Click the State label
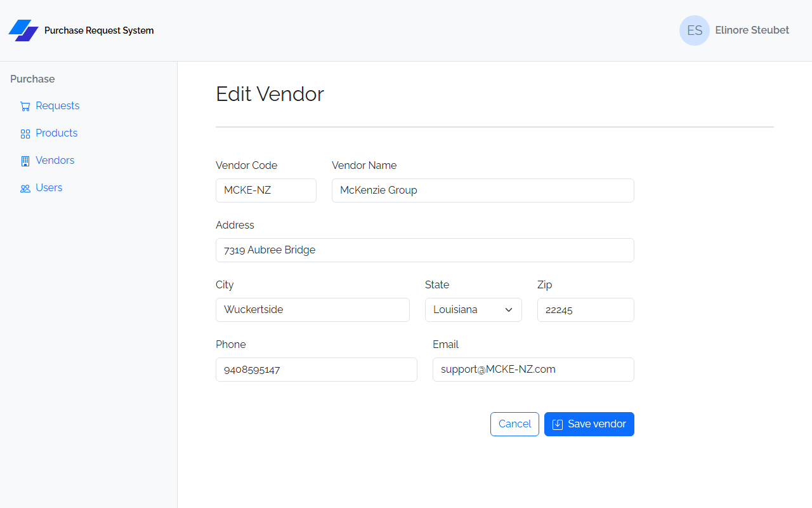Viewport: 812px width, 508px height. 437,284
